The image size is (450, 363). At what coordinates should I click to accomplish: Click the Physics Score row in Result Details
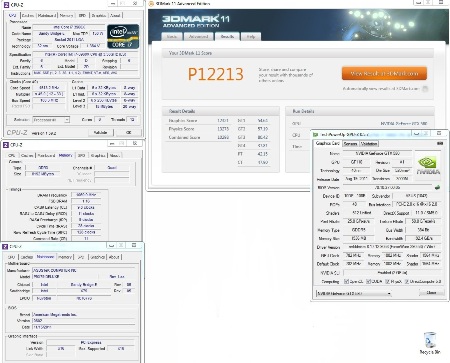199,129
